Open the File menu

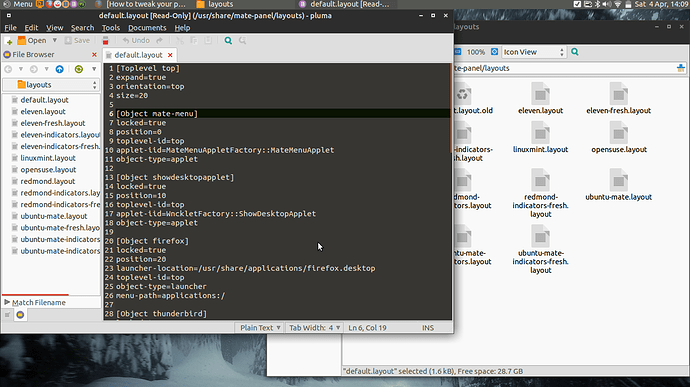pos(10,28)
